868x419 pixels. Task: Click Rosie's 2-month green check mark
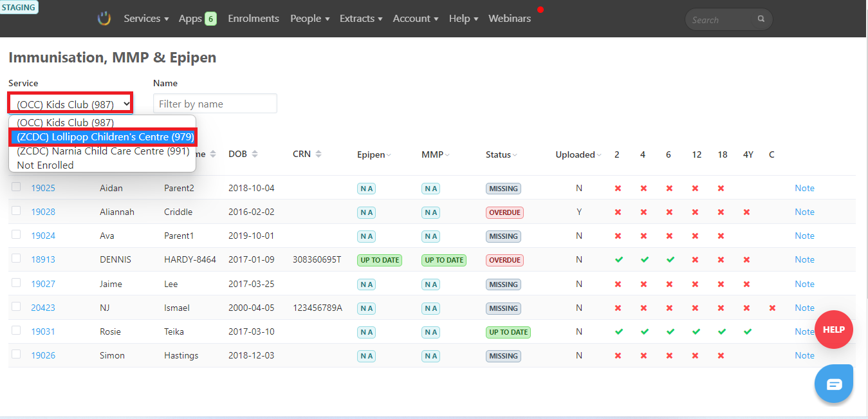click(618, 332)
